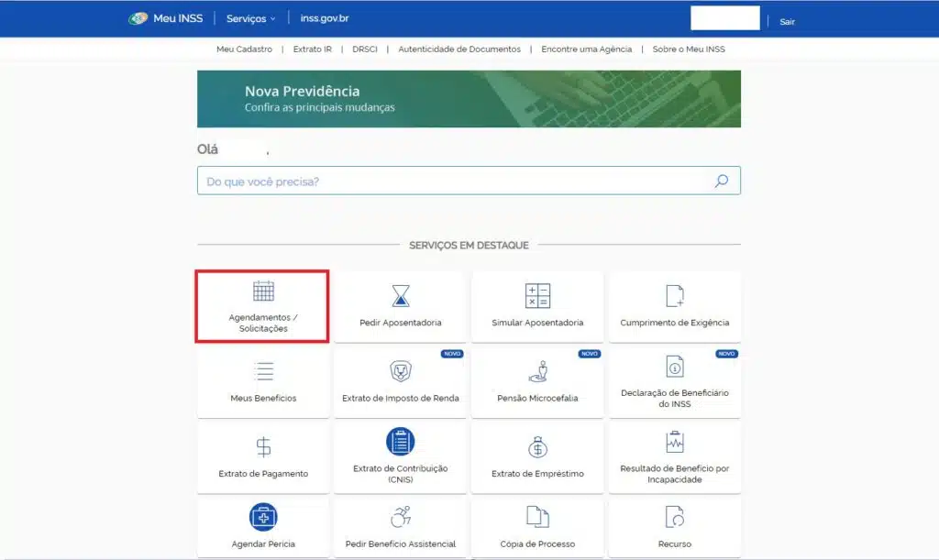The image size is (939, 560).
Task: Open Pensão Microcefalia hand icon
Action: pos(537,371)
